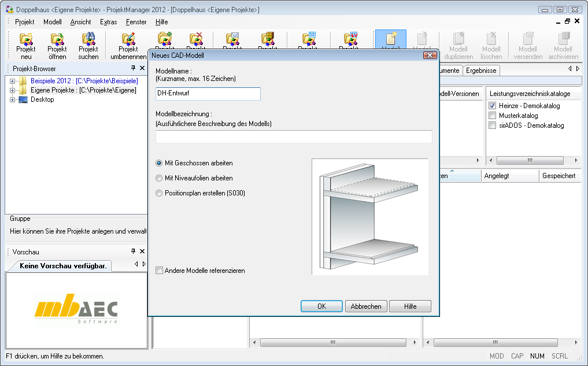
Task: Click the project folder icon with envelope
Action: coord(232,39)
